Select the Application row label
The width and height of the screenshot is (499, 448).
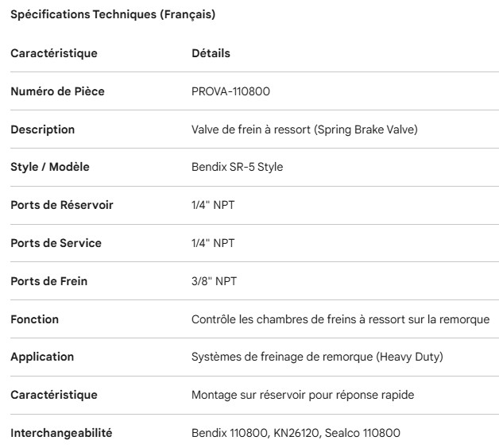tap(42, 357)
